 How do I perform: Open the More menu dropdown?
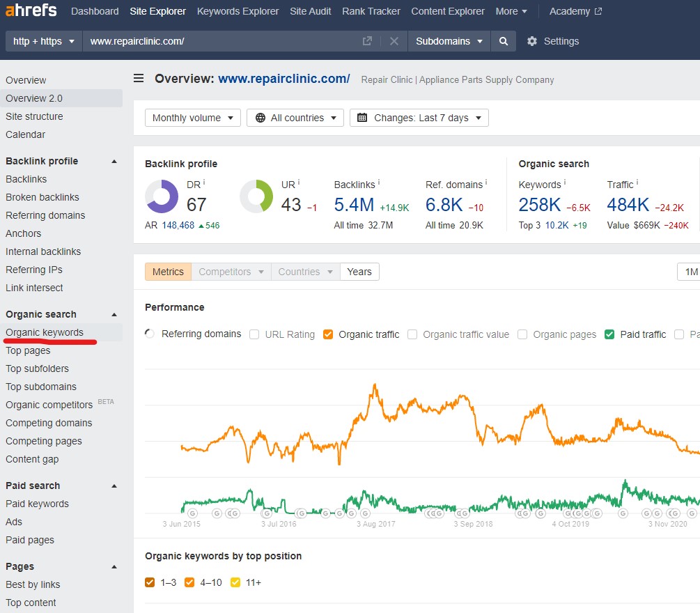tap(511, 11)
